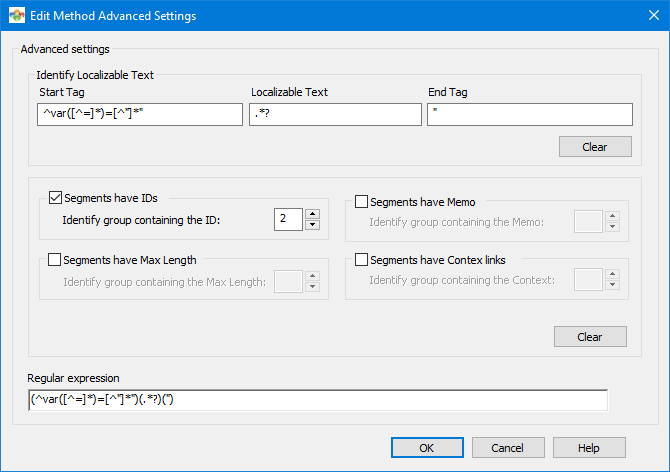The image size is (670, 472).
Task: Uncheck the Segments have IDs checkbox
Action: tap(56, 198)
